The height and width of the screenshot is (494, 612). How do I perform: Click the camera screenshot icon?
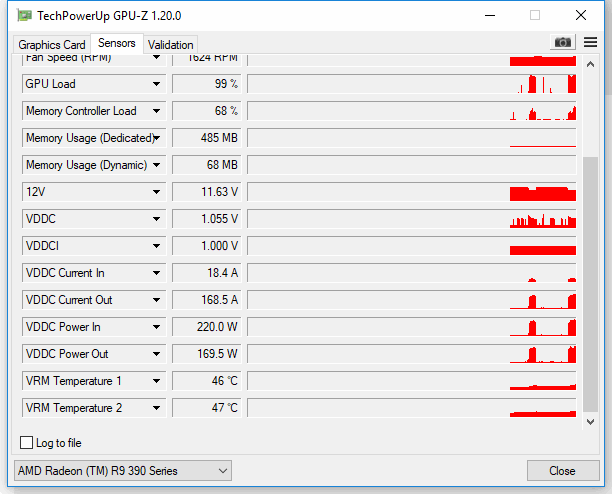pyautogui.click(x=562, y=42)
